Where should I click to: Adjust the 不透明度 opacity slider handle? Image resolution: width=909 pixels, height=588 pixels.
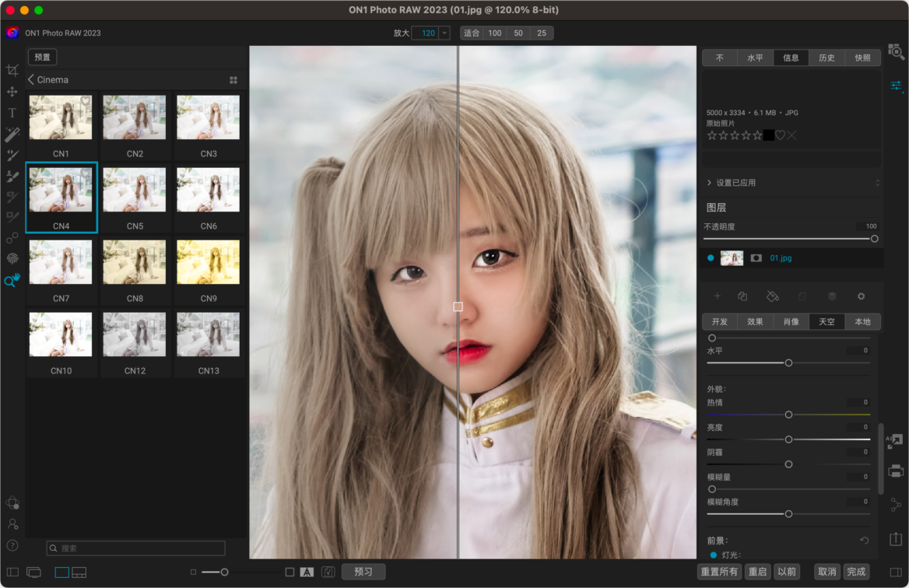[x=874, y=239]
